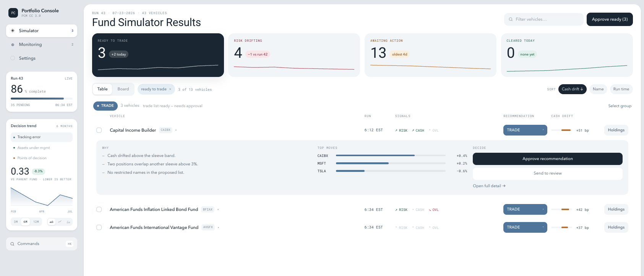Focus the Filter vehicles search field
644x276 pixels.
click(x=543, y=19)
